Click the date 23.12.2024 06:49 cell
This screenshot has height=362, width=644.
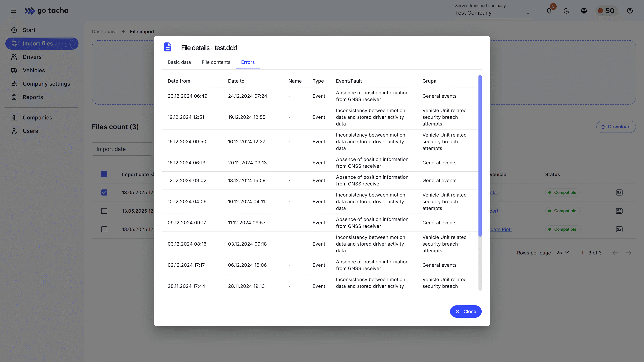point(187,96)
